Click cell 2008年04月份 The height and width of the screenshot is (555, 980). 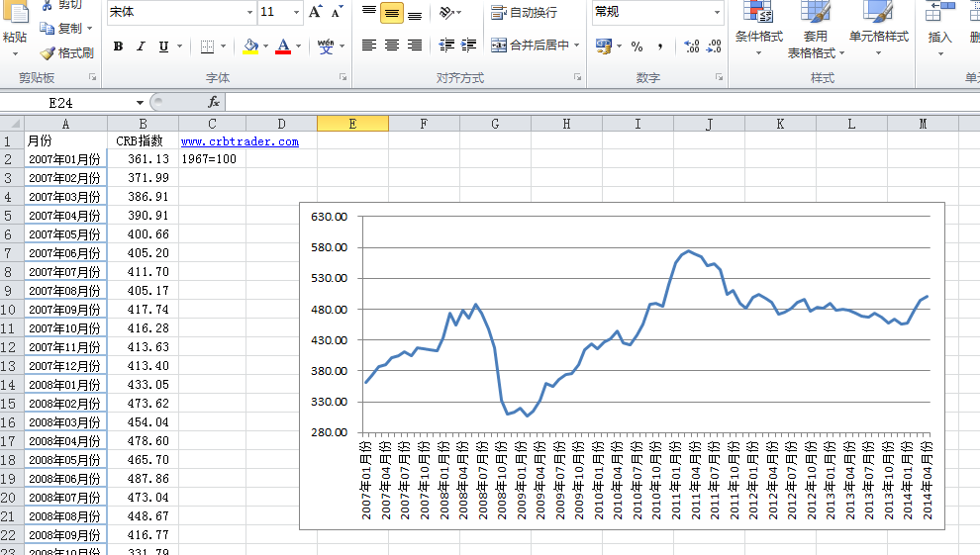(x=64, y=441)
